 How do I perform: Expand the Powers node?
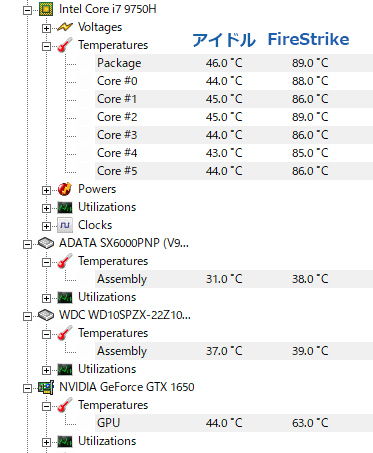point(46,190)
